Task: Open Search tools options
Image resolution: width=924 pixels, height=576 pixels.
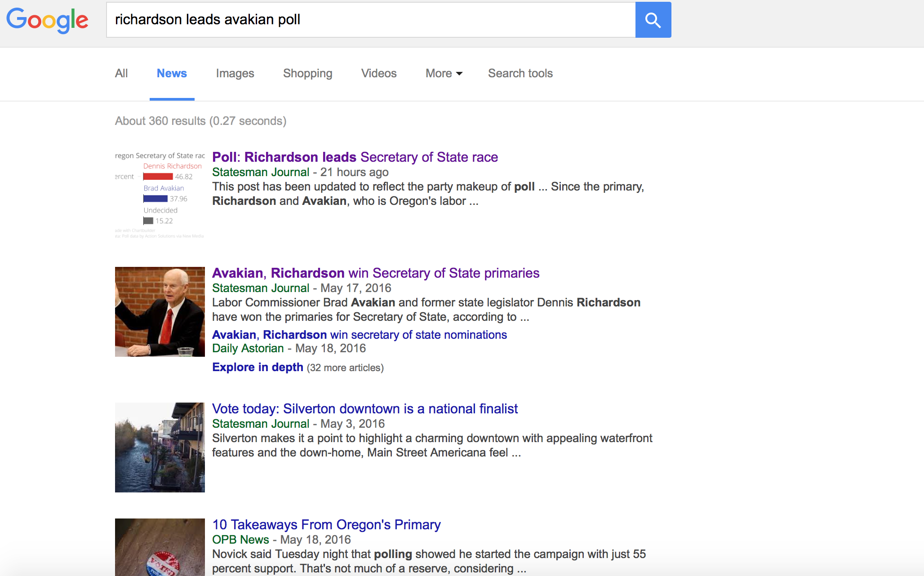Action: coord(520,73)
